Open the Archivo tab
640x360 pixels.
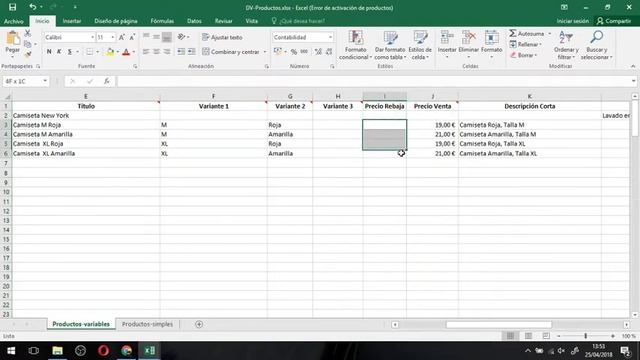pyautogui.click(x=14, y=21)
